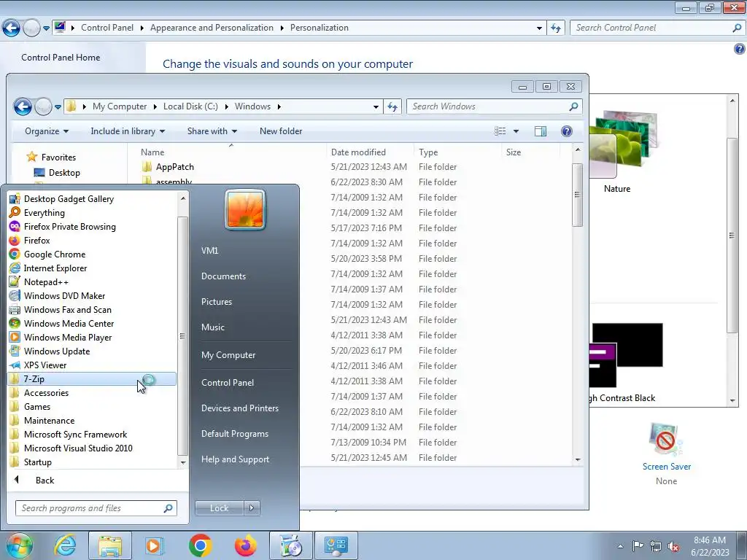The image size is (747, 560).
Task: Select the VM1 user folder link
Action: click(209, 251)
